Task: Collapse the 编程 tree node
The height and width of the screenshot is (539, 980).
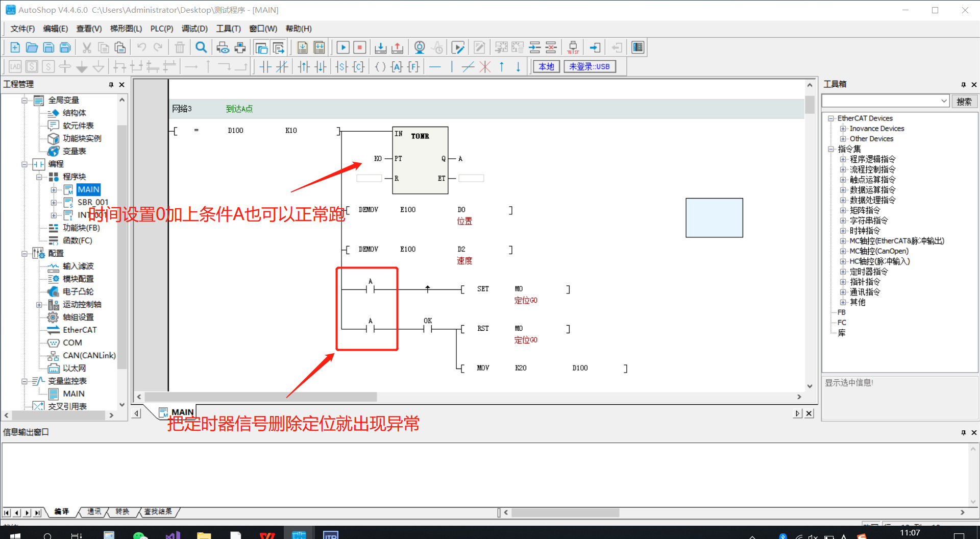Action: pyautogui.click(x=24, y=164)
